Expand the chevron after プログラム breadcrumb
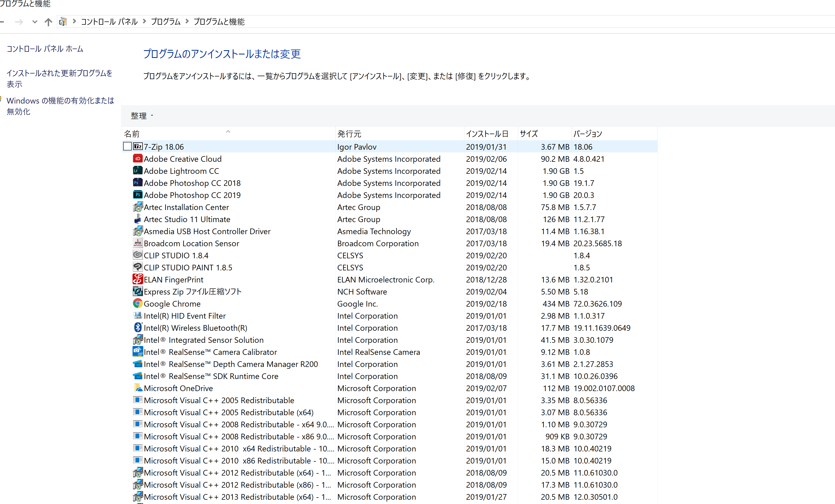The image size is (835, 504). point(187,22)
